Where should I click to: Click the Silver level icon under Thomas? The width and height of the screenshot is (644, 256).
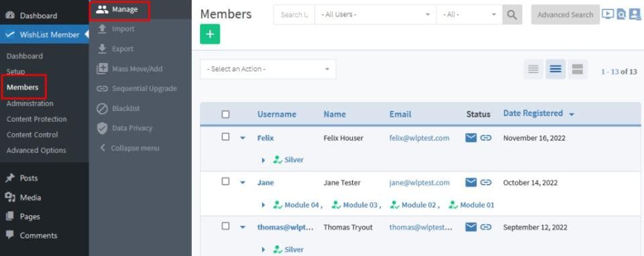coord(278,249)
